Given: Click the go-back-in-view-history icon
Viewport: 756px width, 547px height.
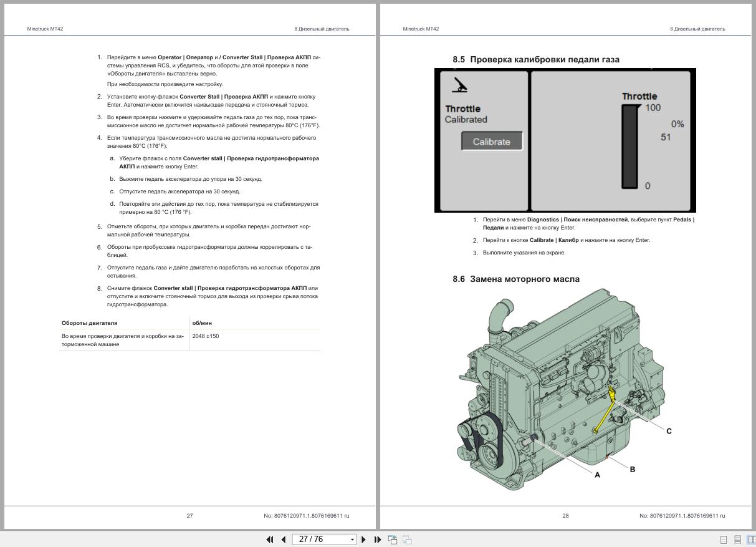Looking at the screenshot, I should [393, 540].
